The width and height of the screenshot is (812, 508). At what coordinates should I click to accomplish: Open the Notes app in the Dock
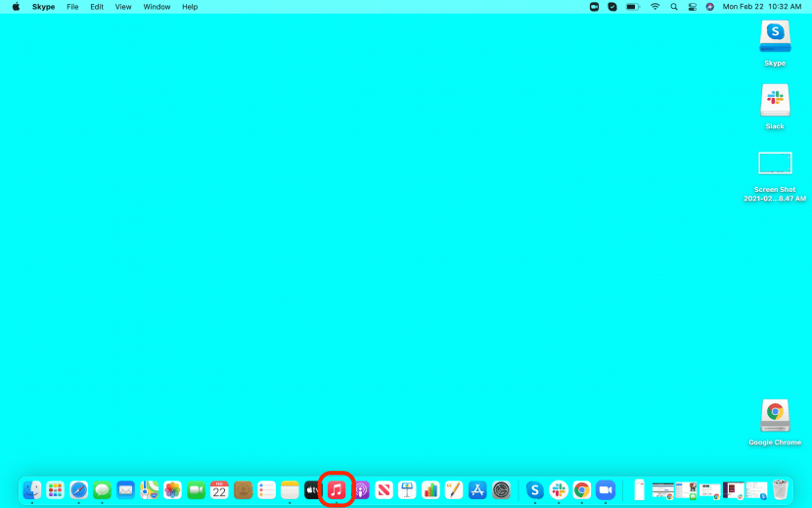pyautogui.click(x=290, y=489)
